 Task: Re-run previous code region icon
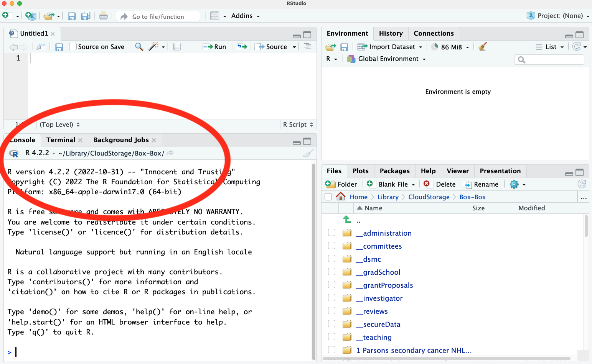point(242,47)
